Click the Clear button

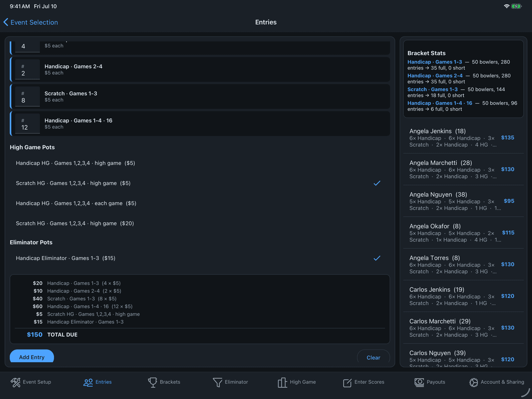click(x=373, y=358)
